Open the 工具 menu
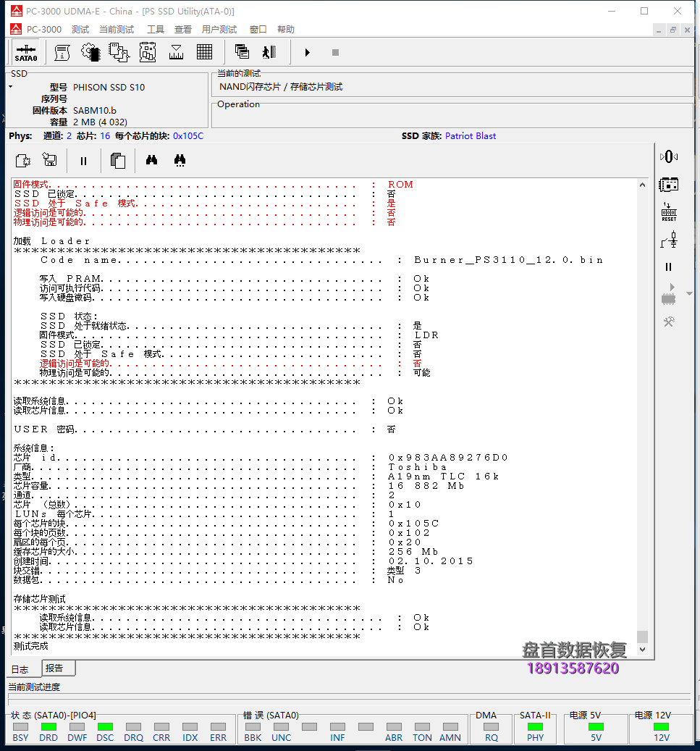700x751 pixels. pyautogui.click(x=155, y=29)
